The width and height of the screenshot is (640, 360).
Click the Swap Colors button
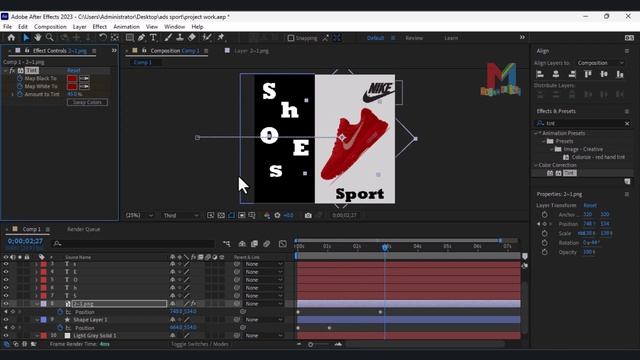point(87,102)
